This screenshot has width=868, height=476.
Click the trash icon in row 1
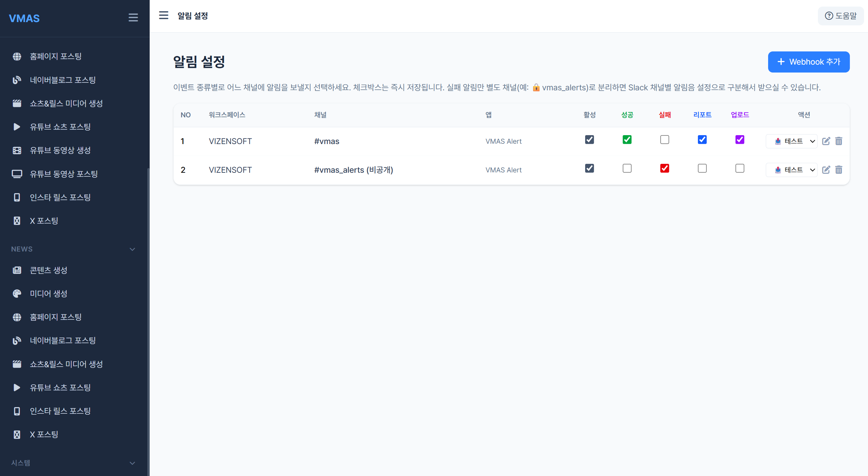click(839, 141)
